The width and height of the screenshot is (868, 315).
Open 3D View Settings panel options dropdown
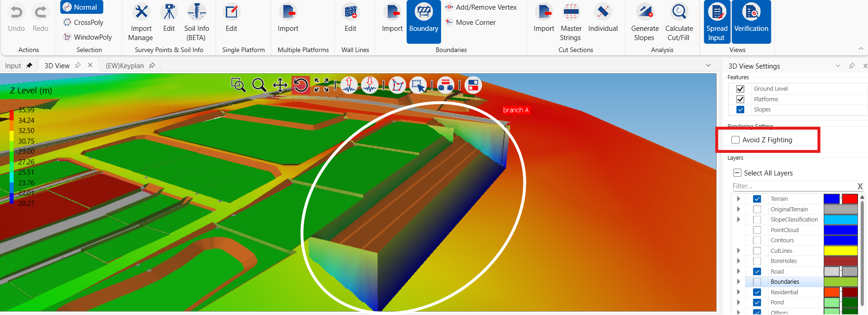point(838,66)
